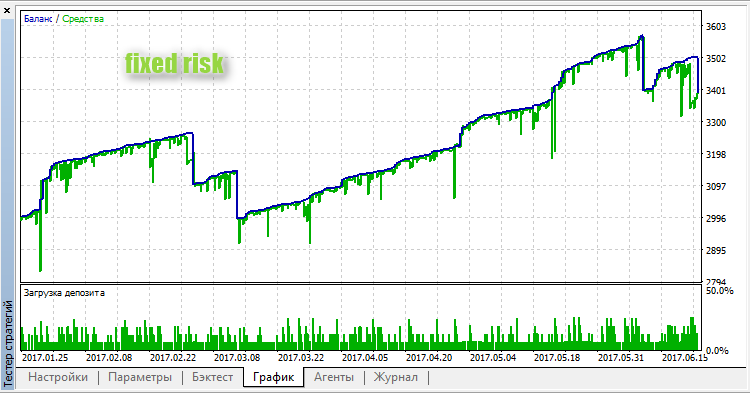750x394 pixels.
Task: Click the 2017.06.15 date label
Action: (685, 358)
